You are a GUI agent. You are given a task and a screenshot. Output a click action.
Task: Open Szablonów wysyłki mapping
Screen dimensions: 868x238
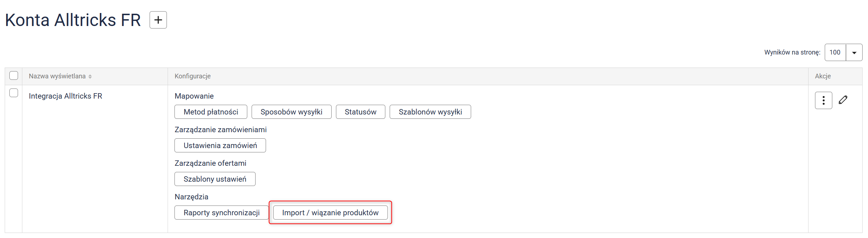(430, 112)
